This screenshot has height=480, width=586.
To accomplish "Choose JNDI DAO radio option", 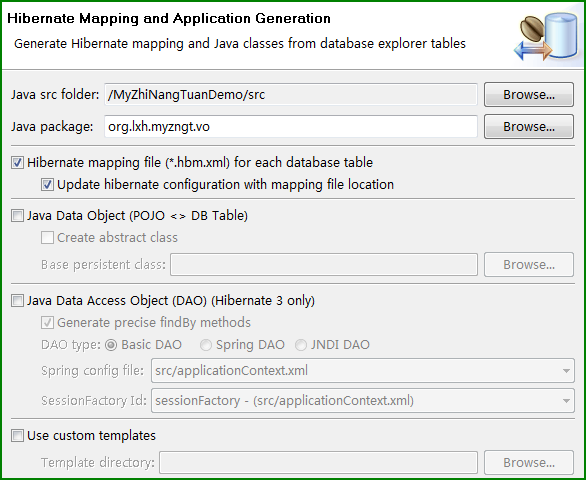I will pos(301,345).
